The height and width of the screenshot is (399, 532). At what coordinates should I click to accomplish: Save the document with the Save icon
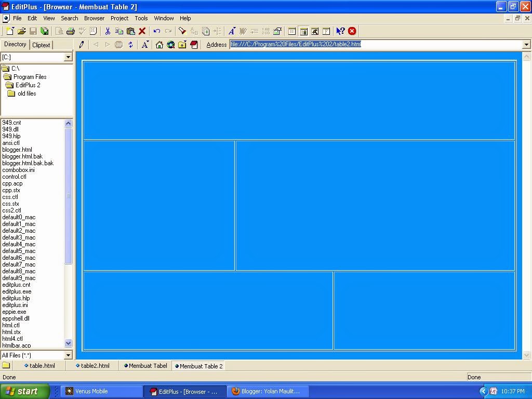pyautogui.click(x=33, y=31)
